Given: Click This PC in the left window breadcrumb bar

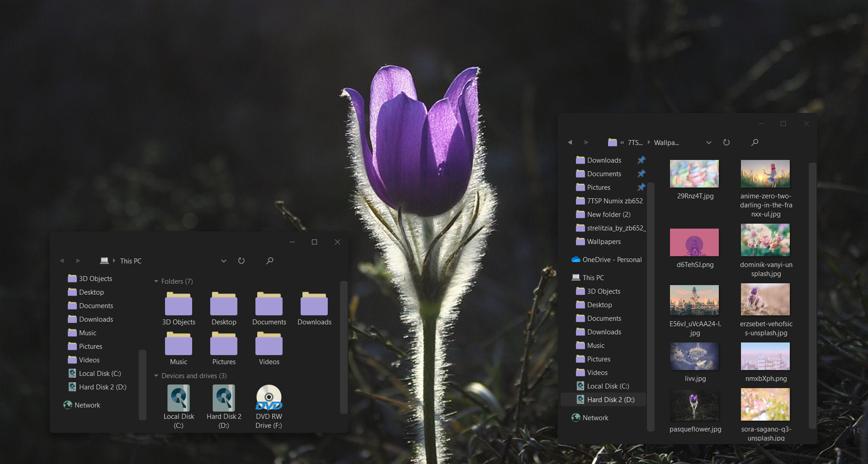Looking at the screenshot, I should 130,261.
